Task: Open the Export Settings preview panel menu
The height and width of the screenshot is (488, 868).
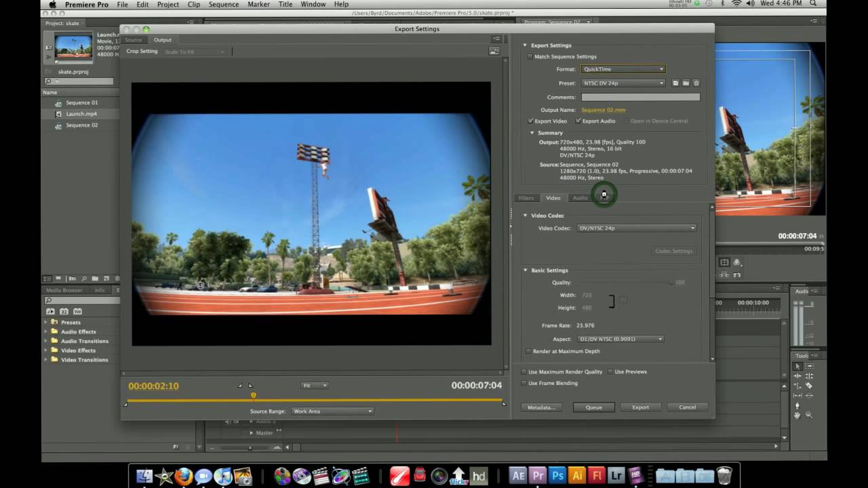Action: 496,39
